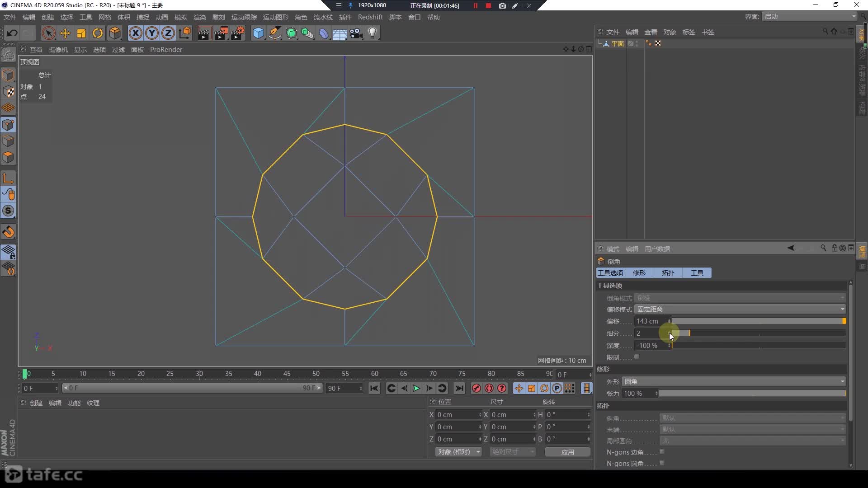This screenshot has height=488, width=868.
Task: Toggle Y axis lock
Action: 152,33
